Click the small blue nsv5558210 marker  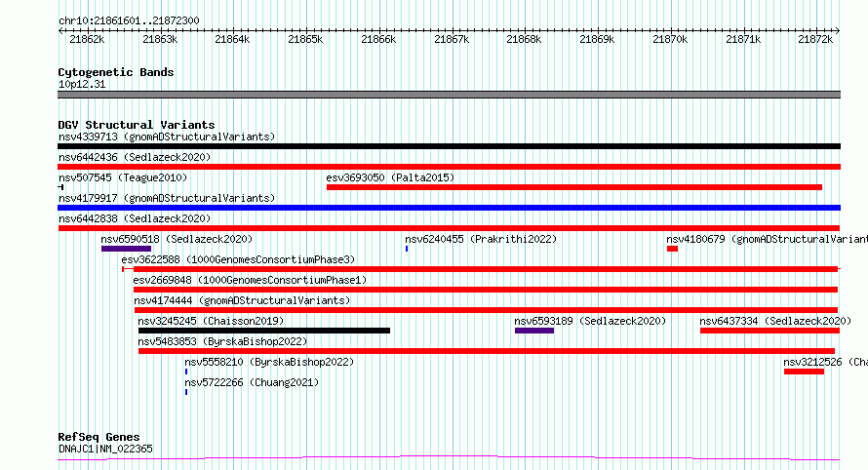point(186,372)
